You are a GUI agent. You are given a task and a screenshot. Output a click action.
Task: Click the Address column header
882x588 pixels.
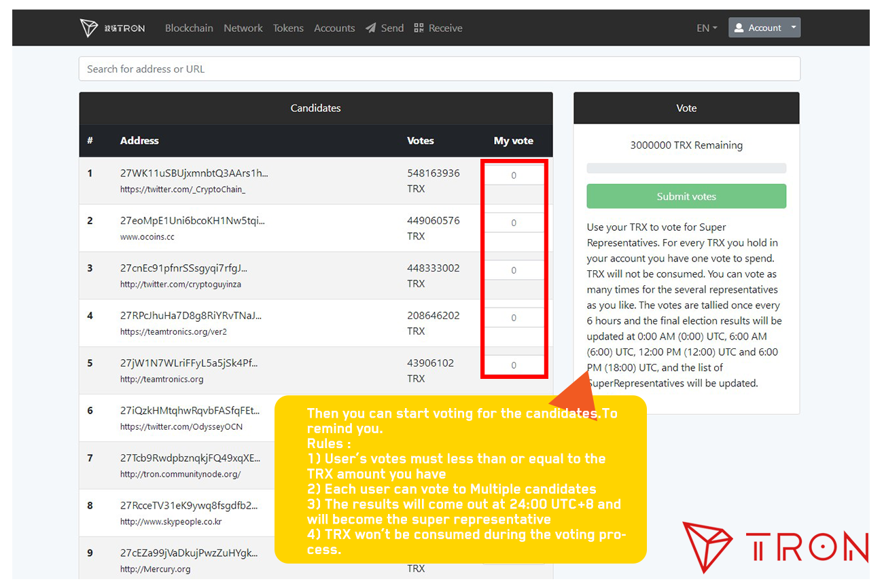[x=139, y=141]
